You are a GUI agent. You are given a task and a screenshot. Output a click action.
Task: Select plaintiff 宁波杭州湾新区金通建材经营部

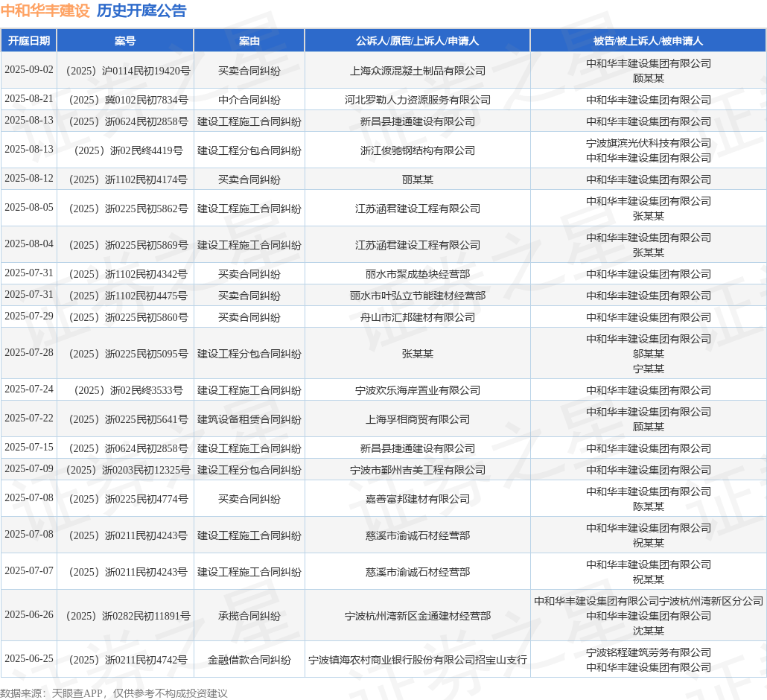pos(417,617)
